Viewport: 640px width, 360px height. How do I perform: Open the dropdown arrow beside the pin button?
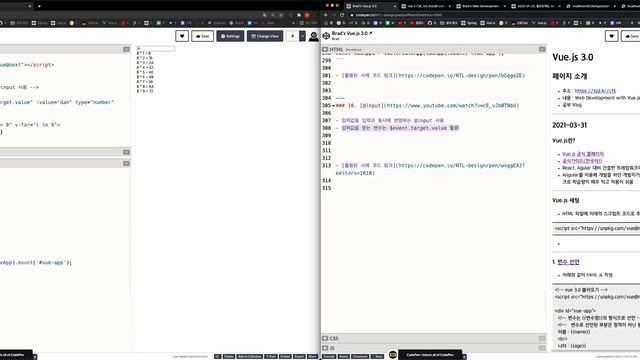302,36
